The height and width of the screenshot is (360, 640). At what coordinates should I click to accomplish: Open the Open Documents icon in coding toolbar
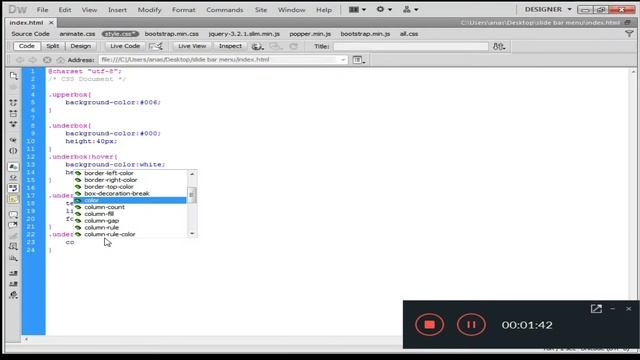click(x=13, y=76)
